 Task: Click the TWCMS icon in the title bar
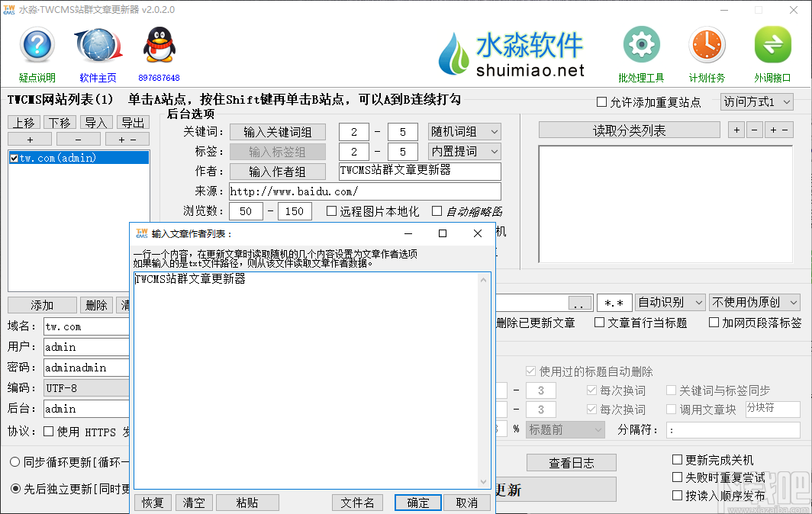click(x=10, y=10)
